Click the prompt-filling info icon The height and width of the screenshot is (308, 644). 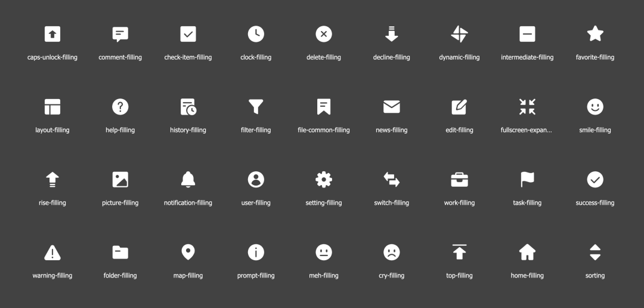point(256,252)
